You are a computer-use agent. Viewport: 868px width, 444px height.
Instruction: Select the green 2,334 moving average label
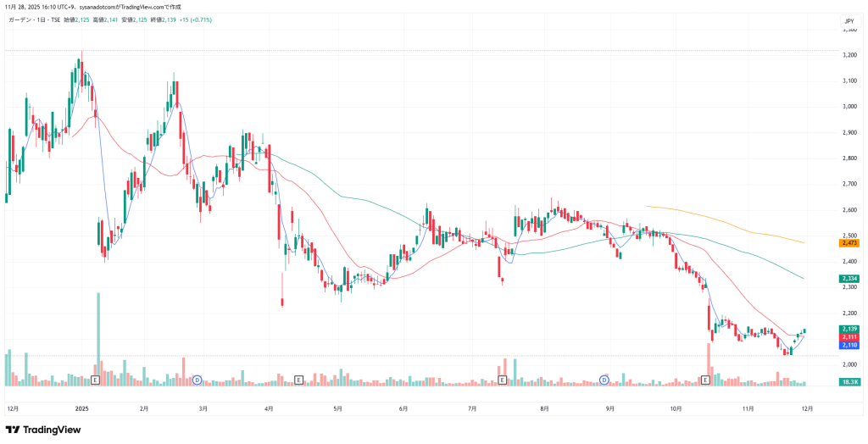(849, 279)
